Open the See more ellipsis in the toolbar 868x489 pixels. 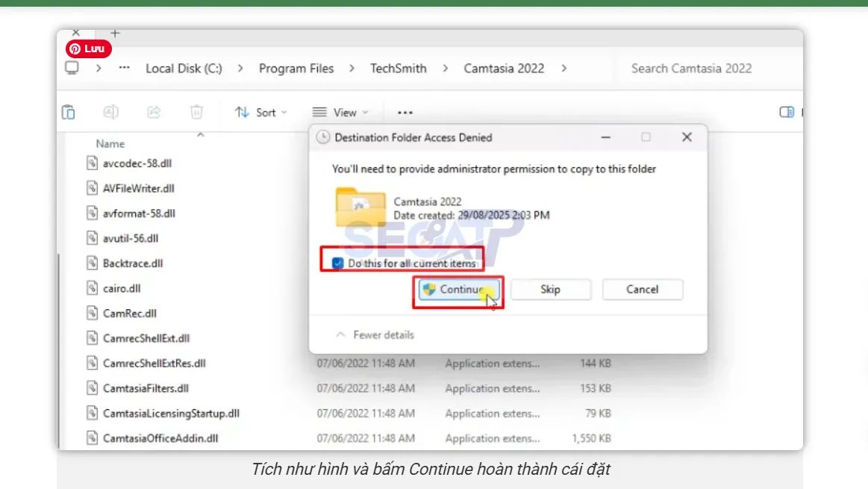pyautogui.click(x=404, y=112)
